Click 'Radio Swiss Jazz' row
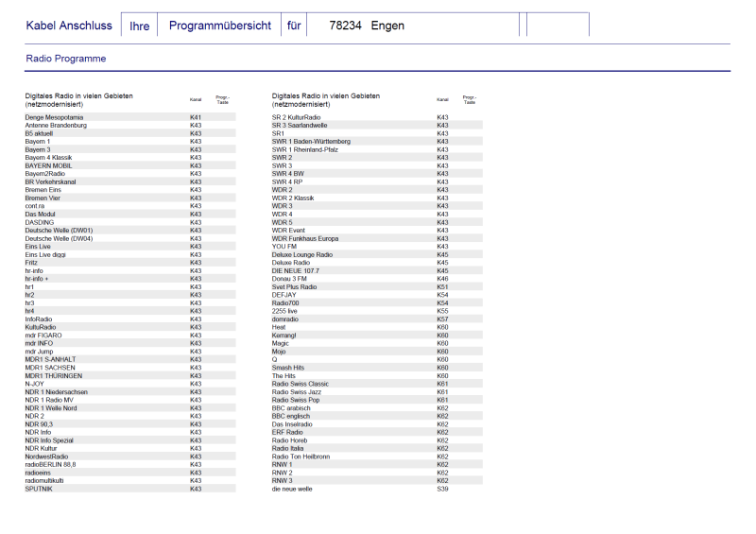Image resolution: width=756 pixels, height=534 pixels. tap(377, 392)
